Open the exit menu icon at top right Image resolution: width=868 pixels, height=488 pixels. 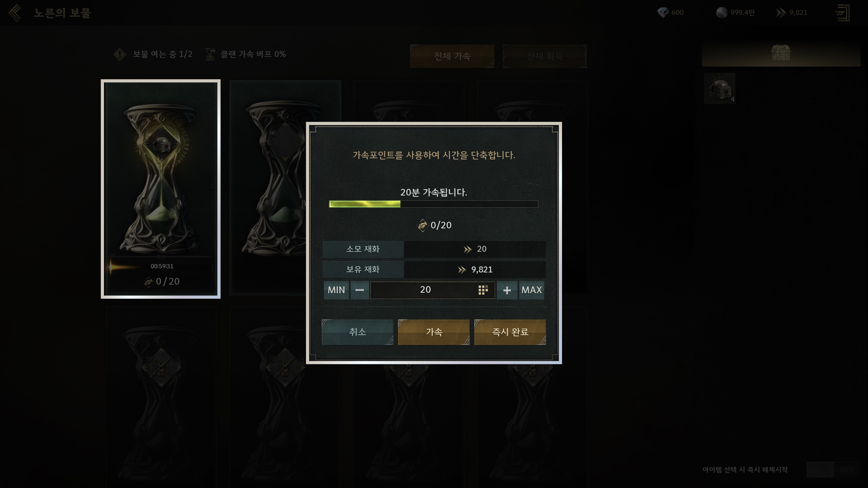pos(842,13)
